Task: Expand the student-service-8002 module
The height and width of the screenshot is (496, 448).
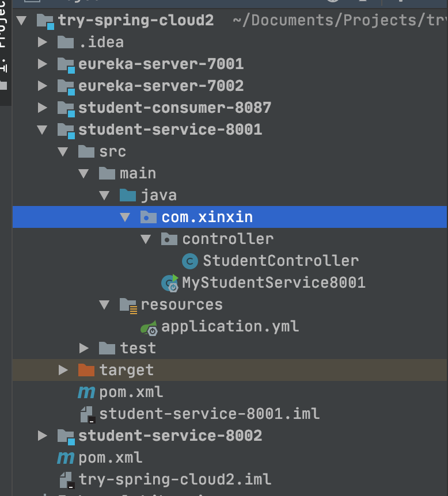Action: coord(41,435)
